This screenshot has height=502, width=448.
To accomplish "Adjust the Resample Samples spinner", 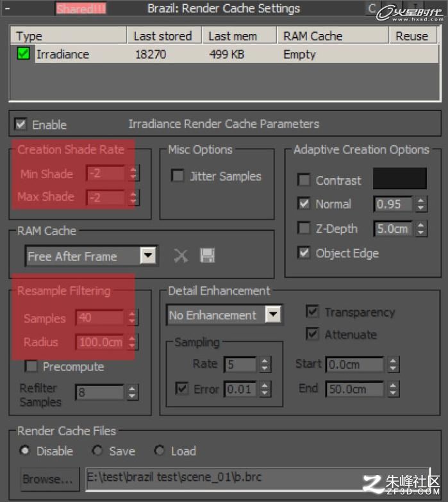I will (x=132, y=317).
